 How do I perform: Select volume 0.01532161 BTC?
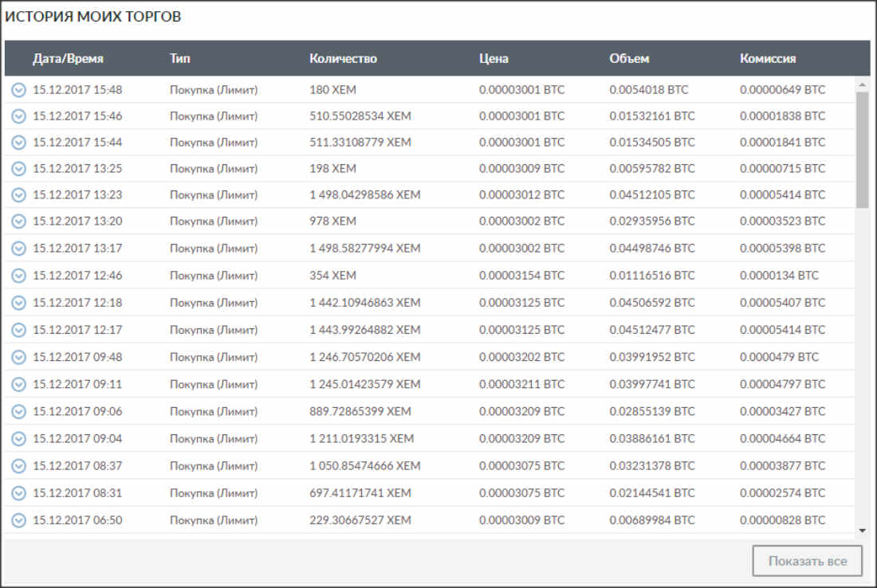pyautogui.click(x=652, y=116)
